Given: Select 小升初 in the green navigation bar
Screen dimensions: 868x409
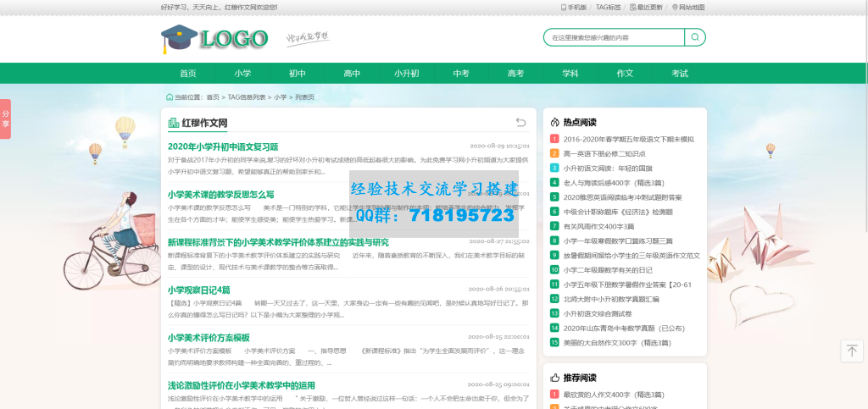Looking at the screenshot, I should click(x=406, y=74).
